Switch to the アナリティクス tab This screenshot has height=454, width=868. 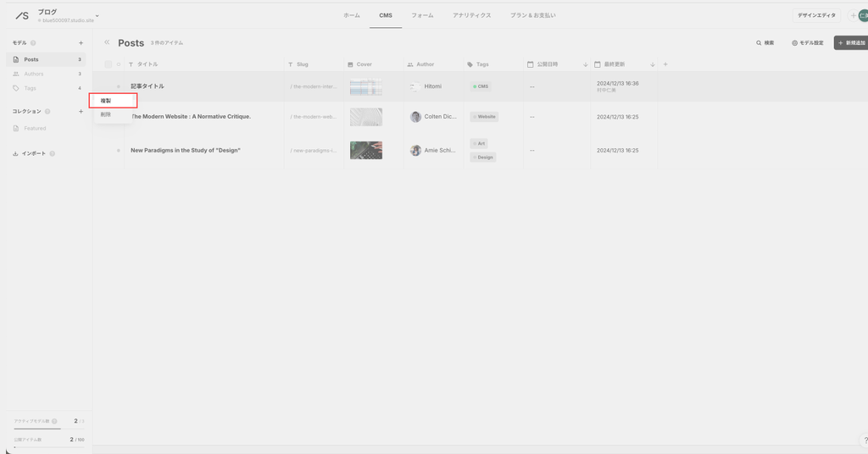pyautogui.click(x=471, y=15)
